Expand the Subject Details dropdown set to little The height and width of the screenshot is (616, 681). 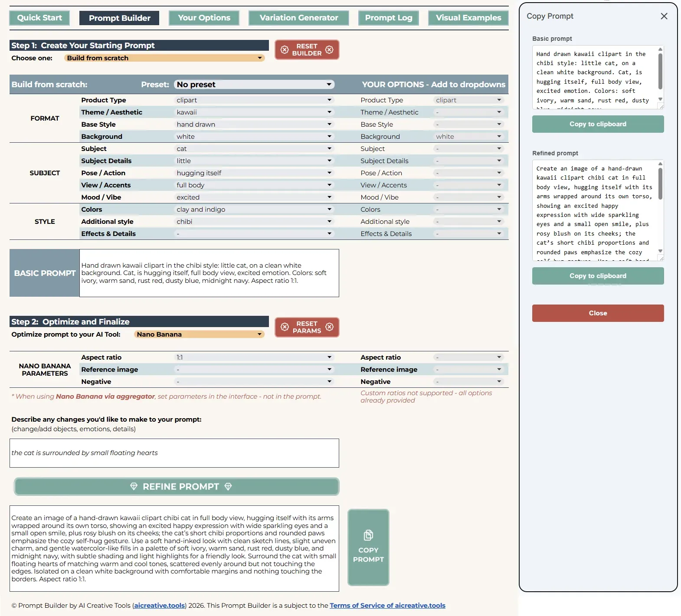(x=254, y=161)
